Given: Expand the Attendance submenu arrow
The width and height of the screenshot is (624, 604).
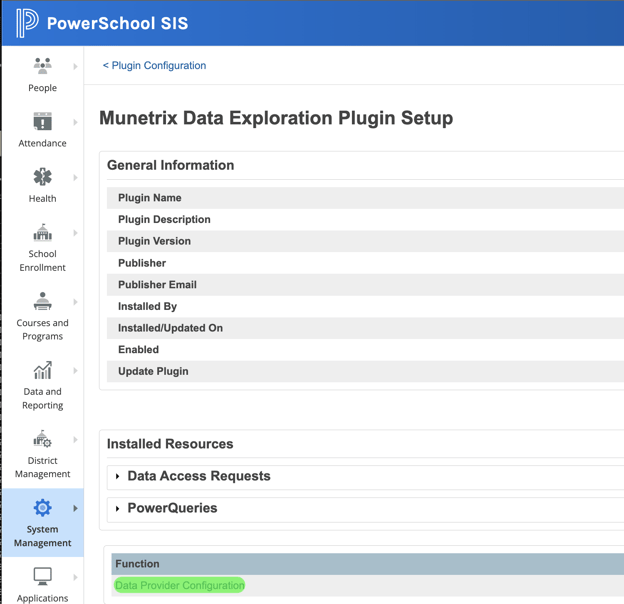Looking at the screenshot, I should 75,122.
